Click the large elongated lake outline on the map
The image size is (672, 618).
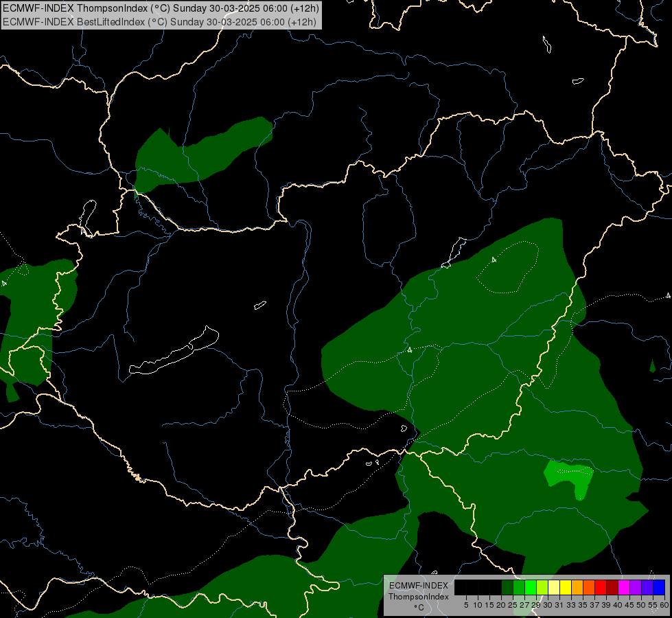[x=174, y=352]
